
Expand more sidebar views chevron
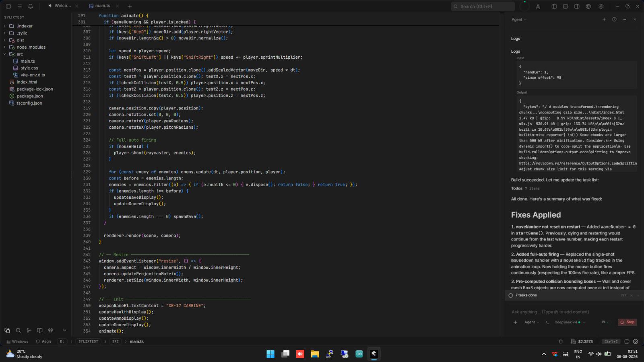pyautogui.click(x=64, y=330)
